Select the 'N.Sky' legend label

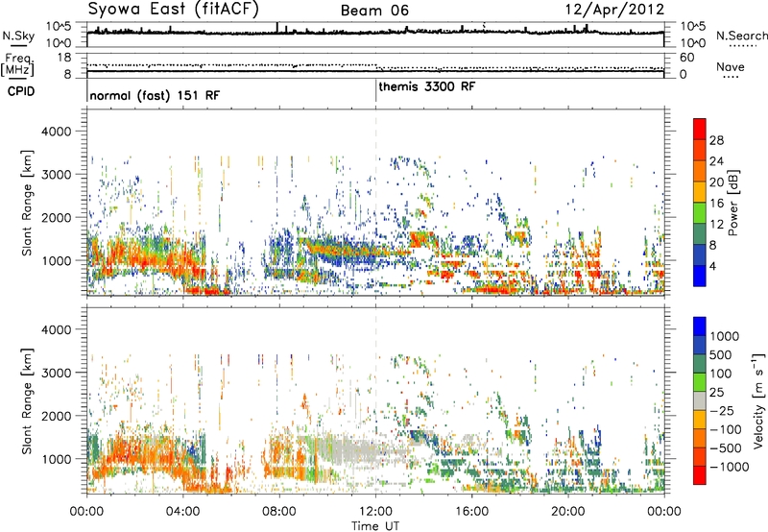[18, 36]
